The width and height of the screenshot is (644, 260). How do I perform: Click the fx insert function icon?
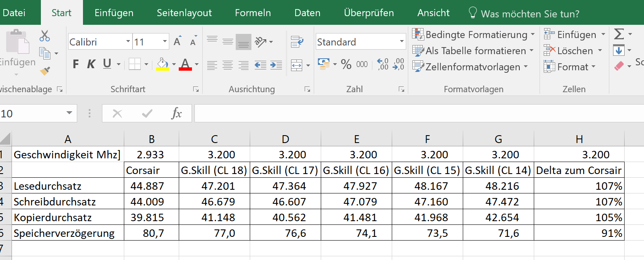(x=177, y=113)
